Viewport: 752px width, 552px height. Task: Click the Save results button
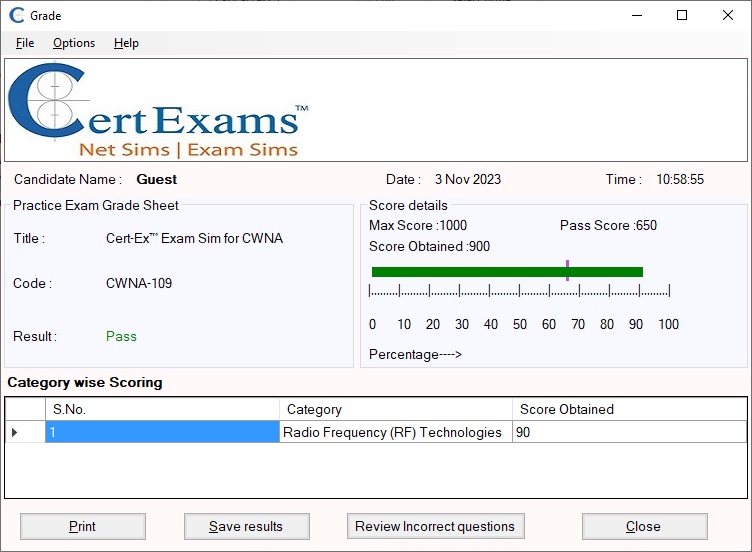[247, 526]
